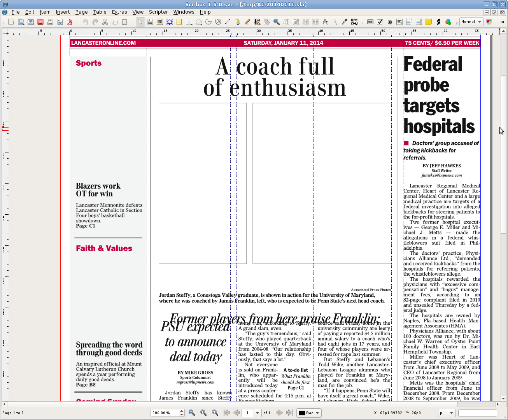Open the measurement unit dropdown
Image resolution: width=508 pixels, height=420 pixels.
coord(451,413)
